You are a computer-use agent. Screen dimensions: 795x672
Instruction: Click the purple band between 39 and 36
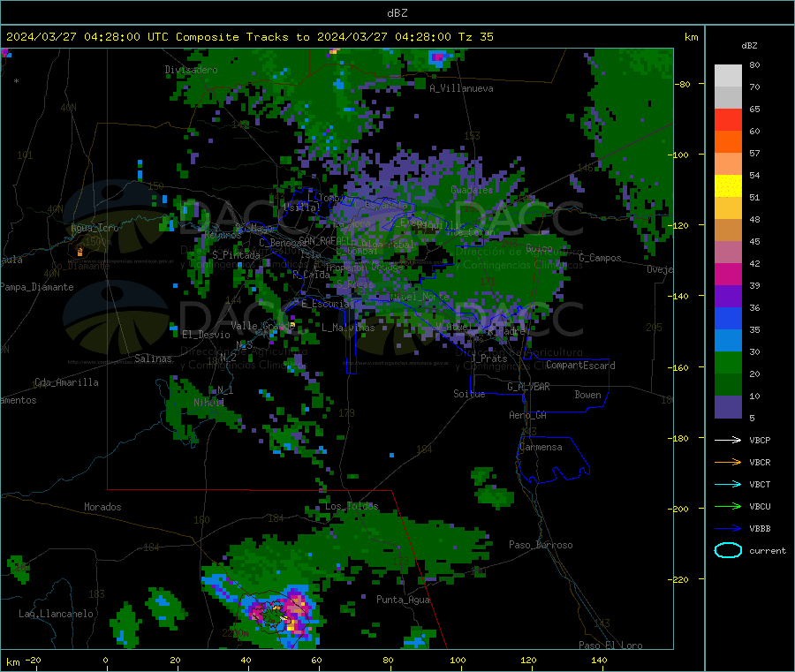(x=728, y=297)
